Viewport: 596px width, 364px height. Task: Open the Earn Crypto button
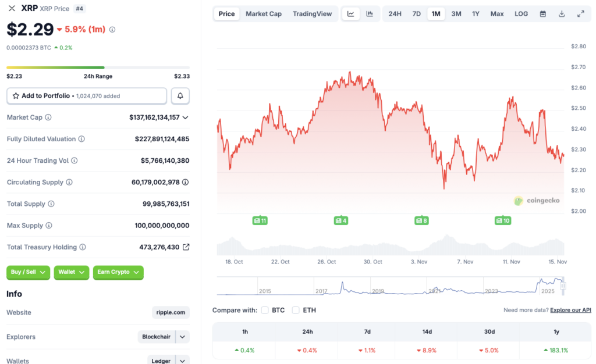(x=118, y=272)
